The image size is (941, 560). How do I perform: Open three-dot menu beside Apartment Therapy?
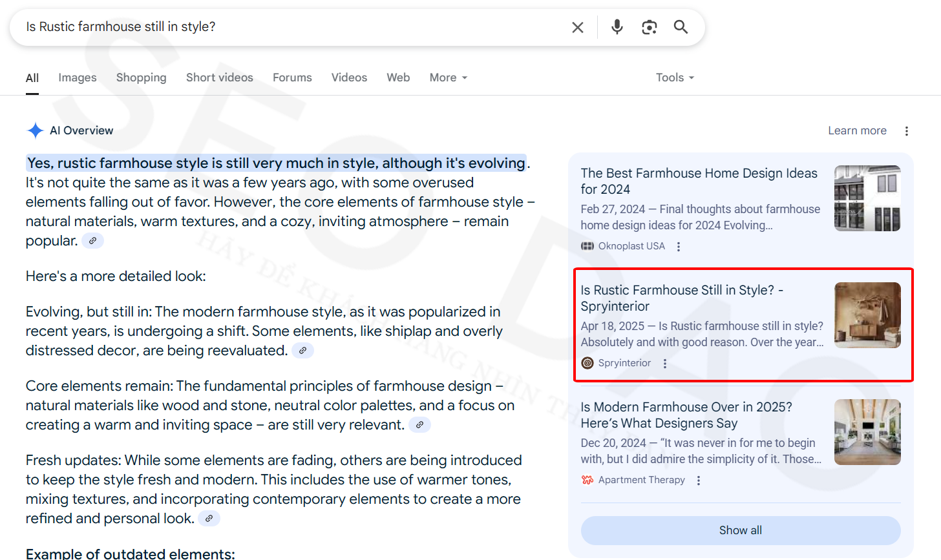698,481
